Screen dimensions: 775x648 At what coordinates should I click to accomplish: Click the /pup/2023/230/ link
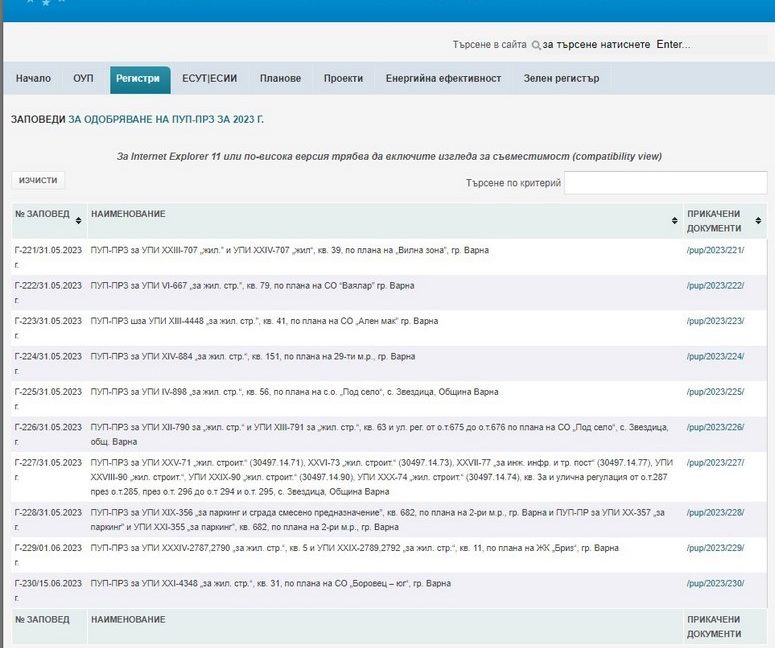pos(715,583)
